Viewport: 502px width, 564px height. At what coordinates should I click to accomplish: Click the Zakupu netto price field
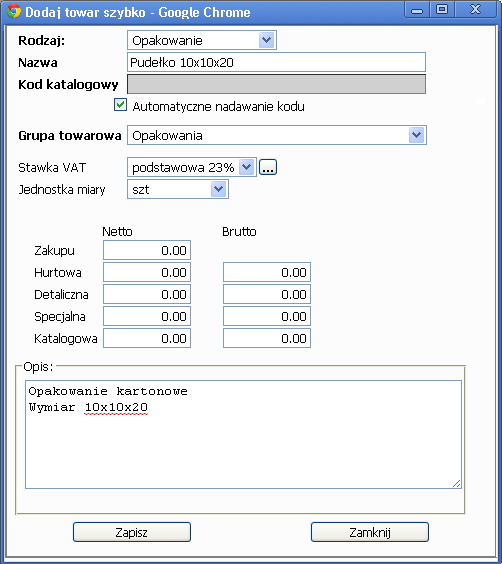pos(147,250)
